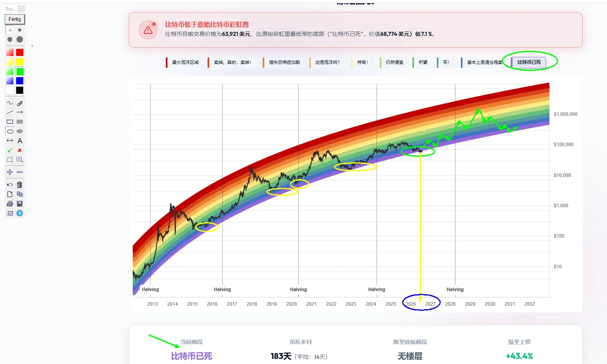The height and width of the screenshot is (364, 607).
Task: Select the freehand curve drawing tool
Action: [10, 103]
